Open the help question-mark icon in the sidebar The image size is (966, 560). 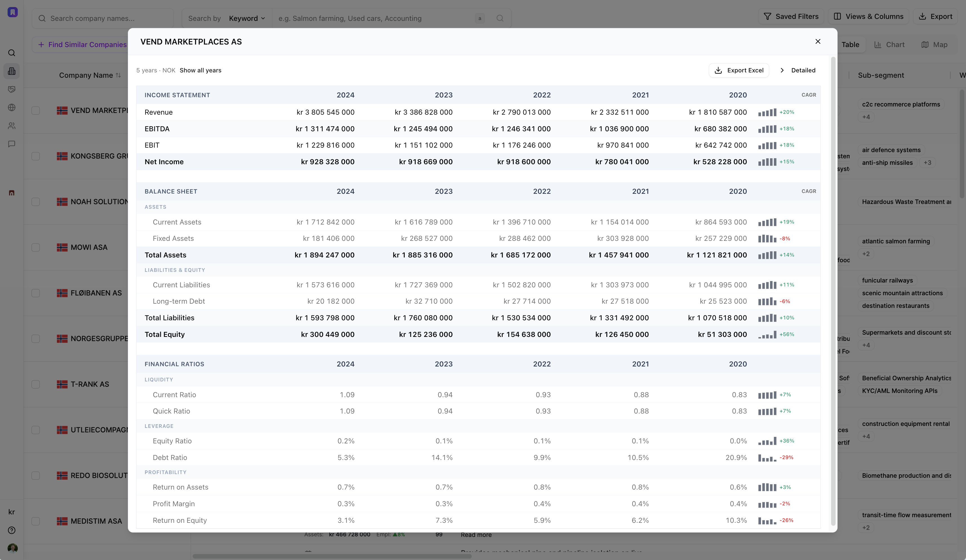click(x=12, y=530)
